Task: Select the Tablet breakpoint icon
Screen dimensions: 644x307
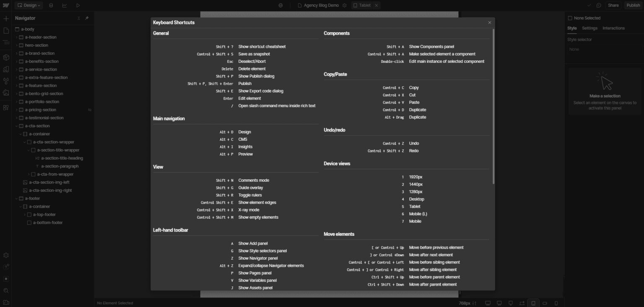Action: pyautogui.click(x=533, y=303)
